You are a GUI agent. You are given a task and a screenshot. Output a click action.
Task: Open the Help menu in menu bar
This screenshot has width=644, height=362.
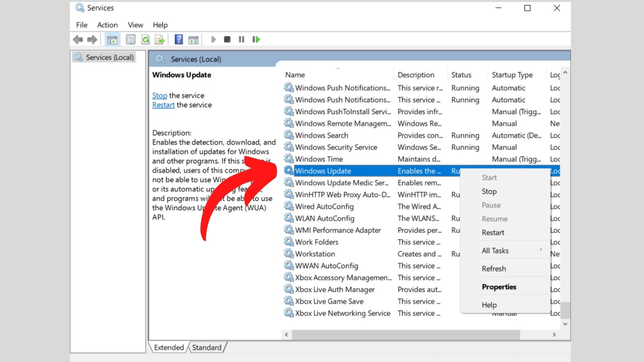click(x=160, y=25)
